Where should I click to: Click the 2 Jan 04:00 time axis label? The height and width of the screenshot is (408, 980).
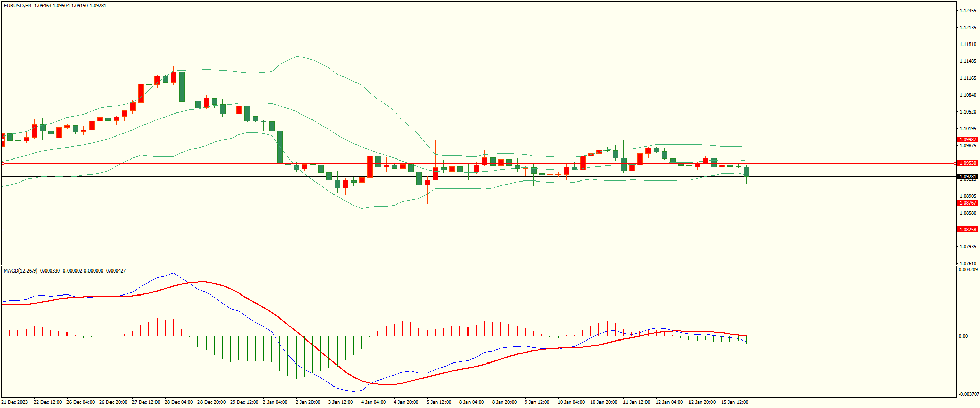click(x=275, y=402)
